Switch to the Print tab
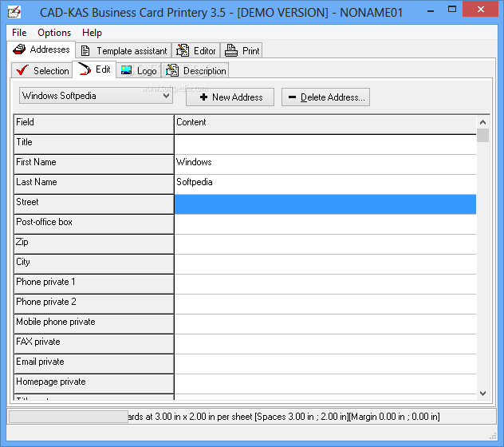 click(x=242, y=50)
